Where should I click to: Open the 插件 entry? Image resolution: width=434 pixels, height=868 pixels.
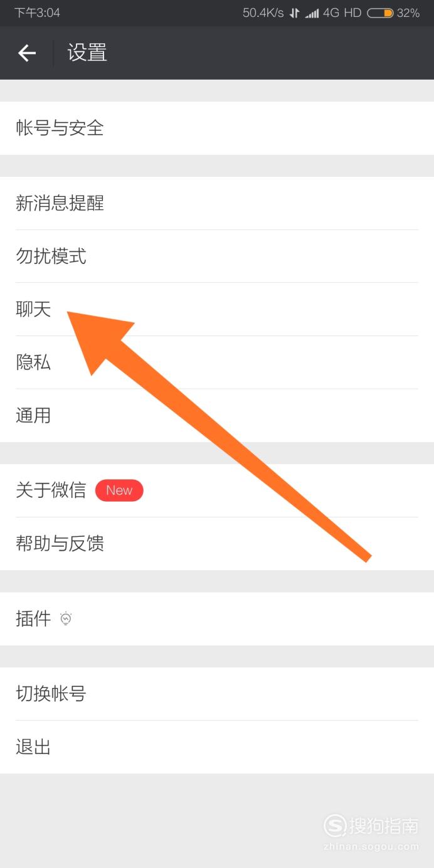click(x=217, y=619)
